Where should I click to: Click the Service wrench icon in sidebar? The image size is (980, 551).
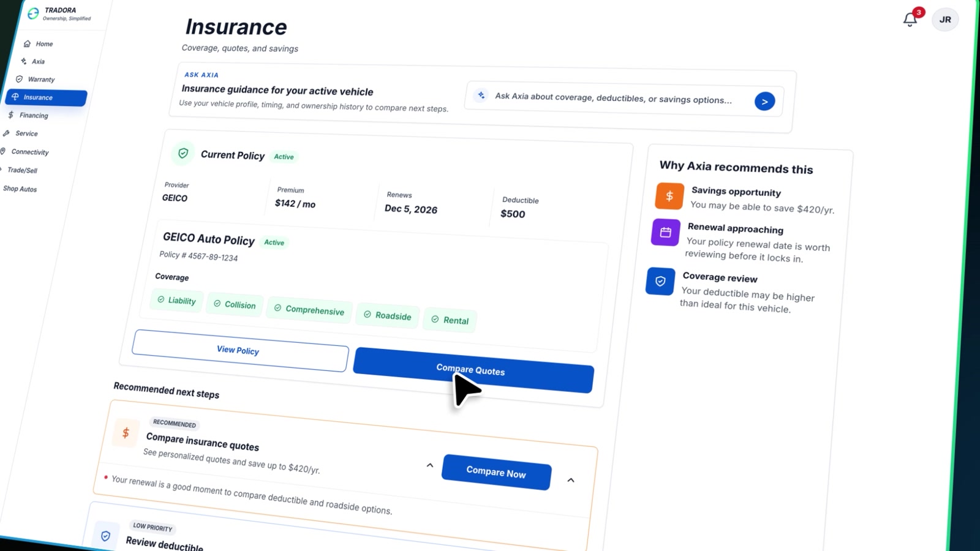[6, 133]
